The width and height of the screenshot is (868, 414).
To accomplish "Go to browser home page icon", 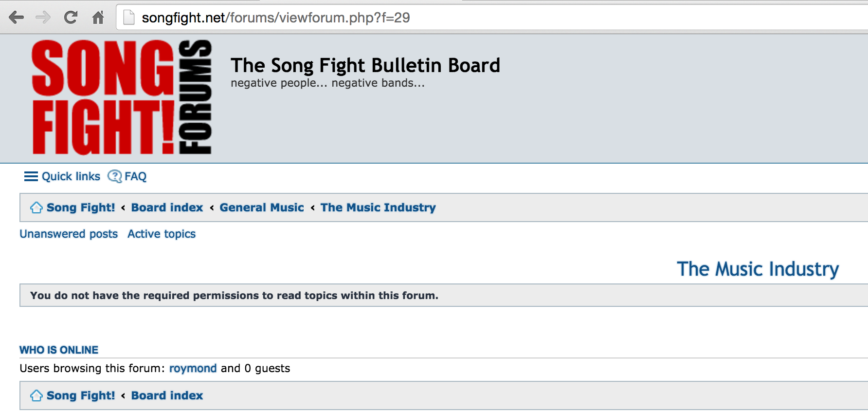I will click(x=98, y=18).
